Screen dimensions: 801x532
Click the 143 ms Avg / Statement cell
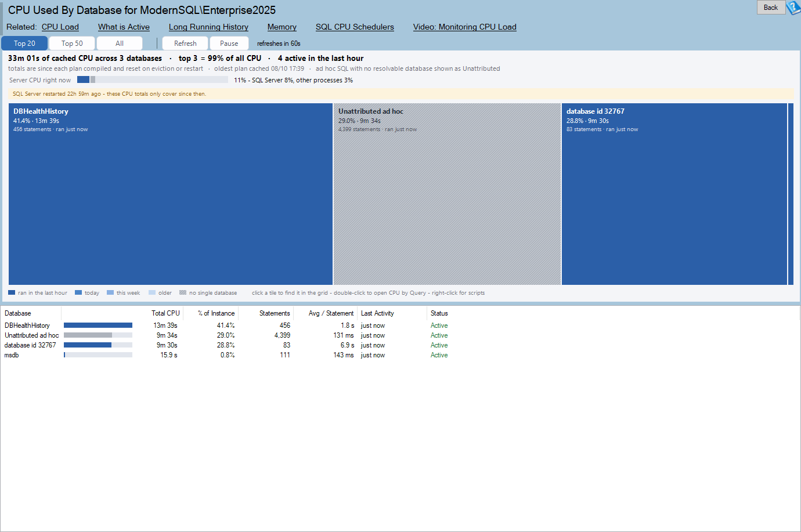click(343, 355)
